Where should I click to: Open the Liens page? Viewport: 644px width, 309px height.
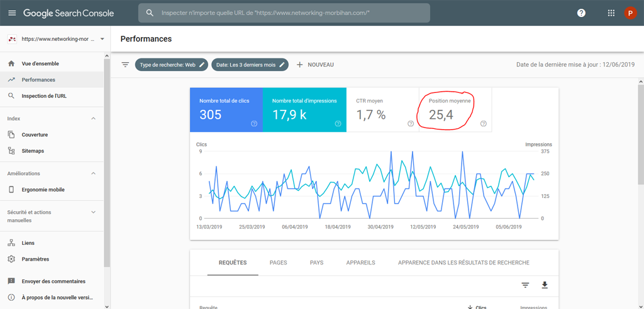tap(52, 243)
